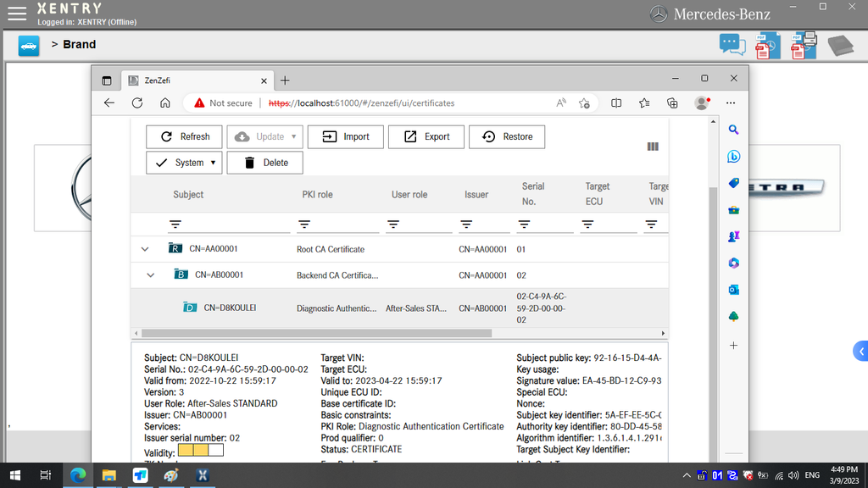868x488 pixels.
Task: Open a new browser tab
Action: (x=285, y=80)
